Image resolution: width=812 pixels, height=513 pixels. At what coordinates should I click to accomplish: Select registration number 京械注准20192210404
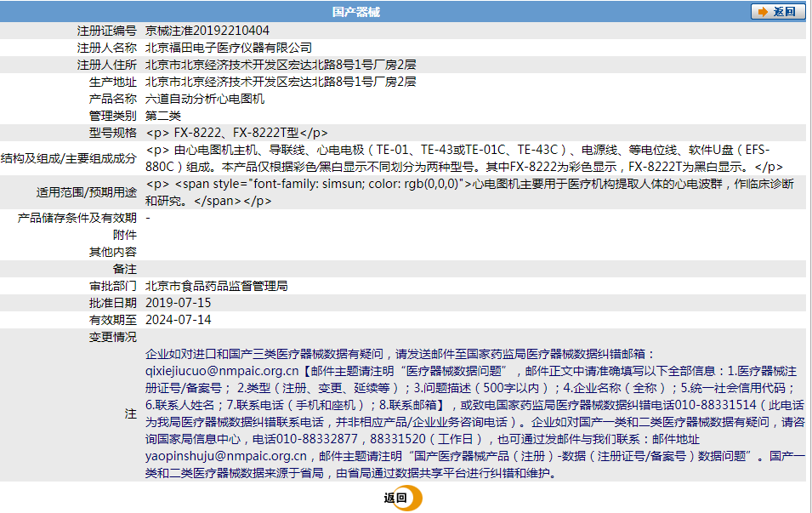tap(207, 31)
